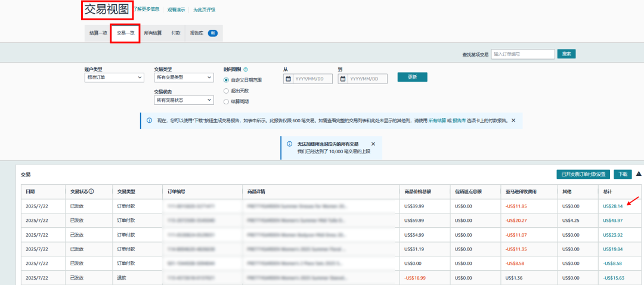Open the 从 date calendar icon

pyautogui.click(x=289, y=79)
